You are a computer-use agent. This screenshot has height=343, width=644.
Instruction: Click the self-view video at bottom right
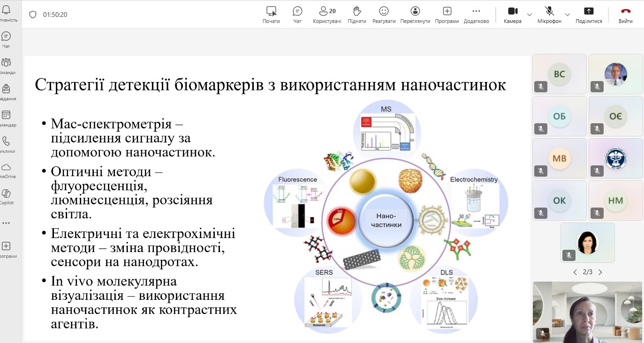tap(588, 312)
